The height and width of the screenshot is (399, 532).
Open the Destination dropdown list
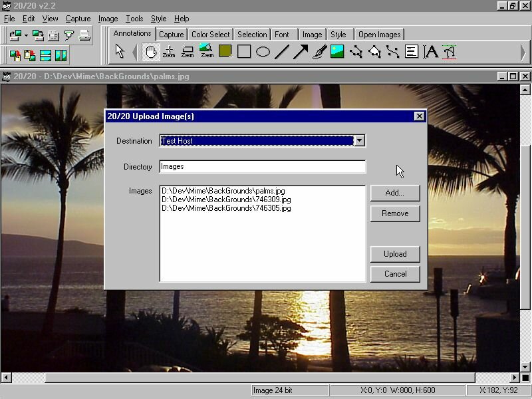tap(359, 140)
